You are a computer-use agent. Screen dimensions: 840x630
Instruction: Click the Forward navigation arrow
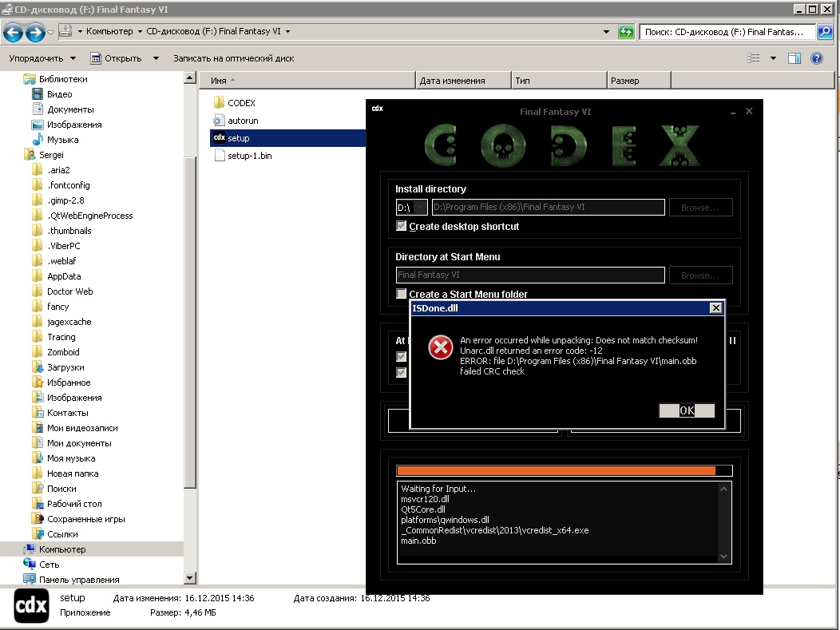pyautogui.click(x=35, y=32)
